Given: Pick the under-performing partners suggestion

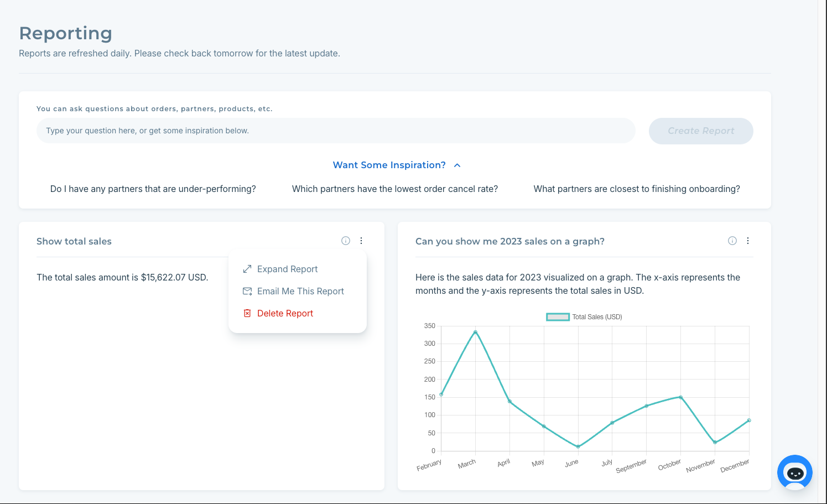Looking at the screenshot, I should click(x=153, y=189).
